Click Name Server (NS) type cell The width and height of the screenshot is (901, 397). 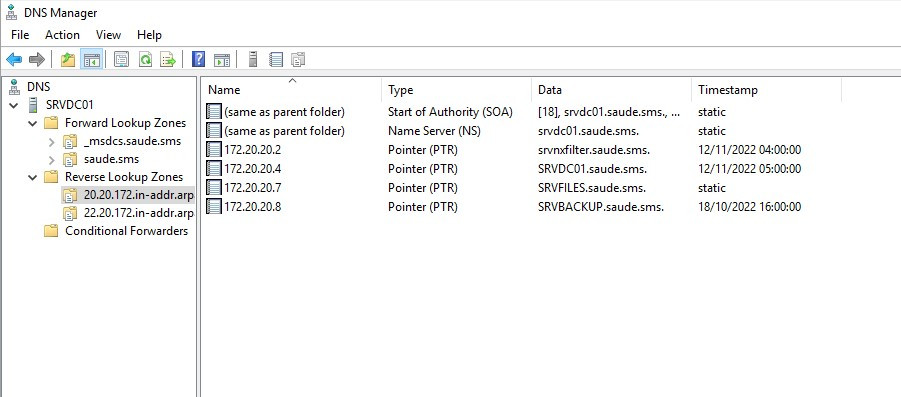tap(434, 130)
